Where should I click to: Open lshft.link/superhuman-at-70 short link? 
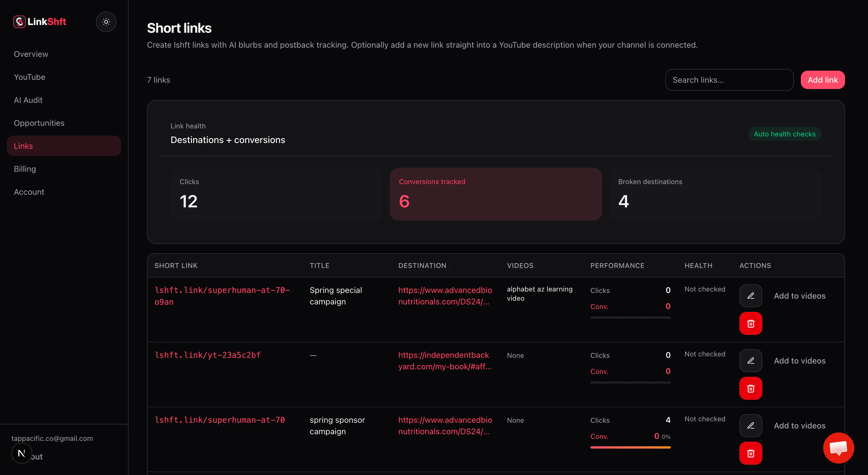[220, 420]
